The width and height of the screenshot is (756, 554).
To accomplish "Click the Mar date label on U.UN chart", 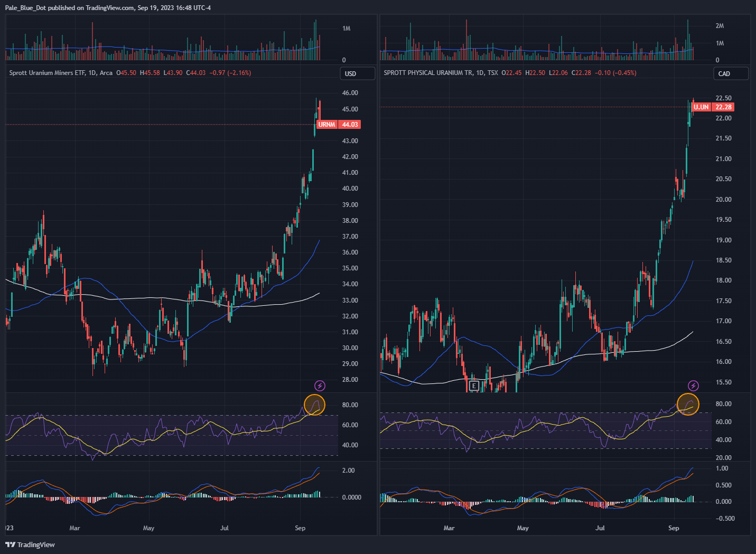I will click(449, 528).
